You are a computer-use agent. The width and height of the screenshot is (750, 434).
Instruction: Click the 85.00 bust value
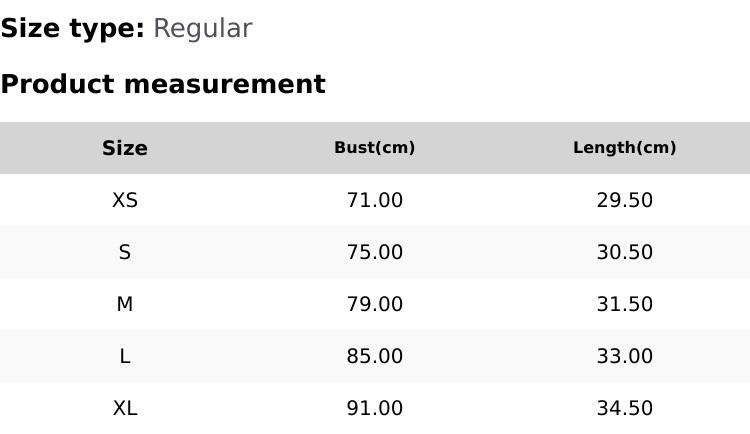pos(374,356)
